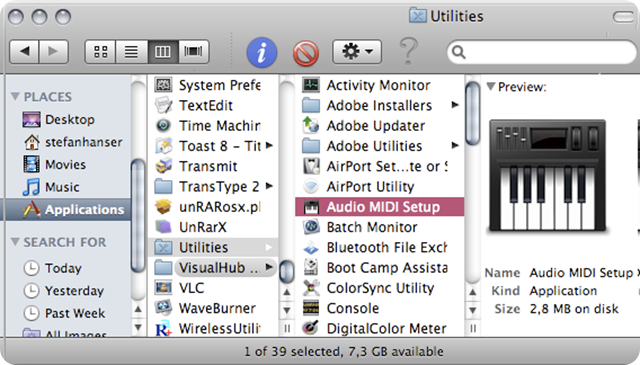Go back with the left arrow button
The height and width of the screenshot is (365, 640).
[24, 52]
